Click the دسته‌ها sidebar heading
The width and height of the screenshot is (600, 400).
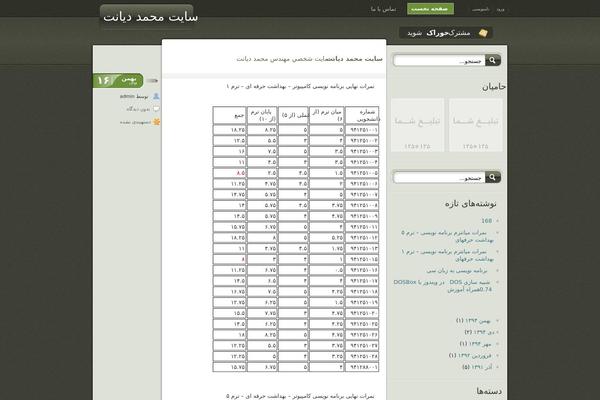point(489,391)
